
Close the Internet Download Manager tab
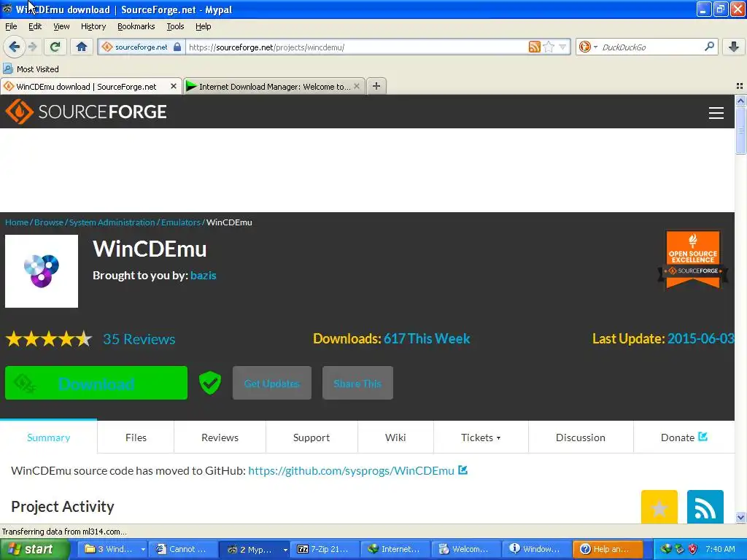coord(357,86)
